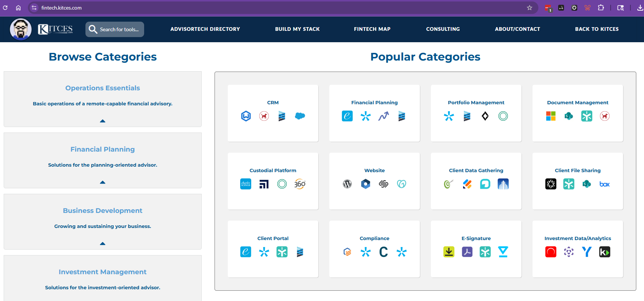The image size is (644, 301).
Task: Click the Microsoft logo in Document Management
Action: (x=551, y=116)
